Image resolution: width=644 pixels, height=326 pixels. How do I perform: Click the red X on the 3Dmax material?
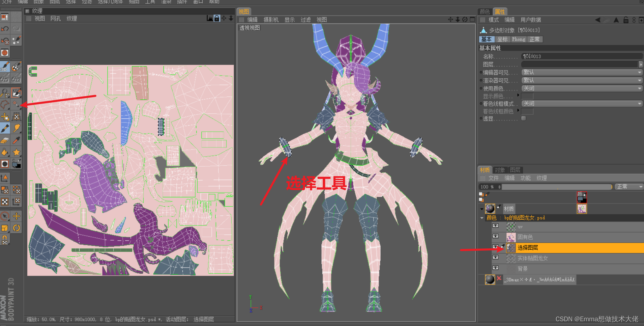click(499, 278)
